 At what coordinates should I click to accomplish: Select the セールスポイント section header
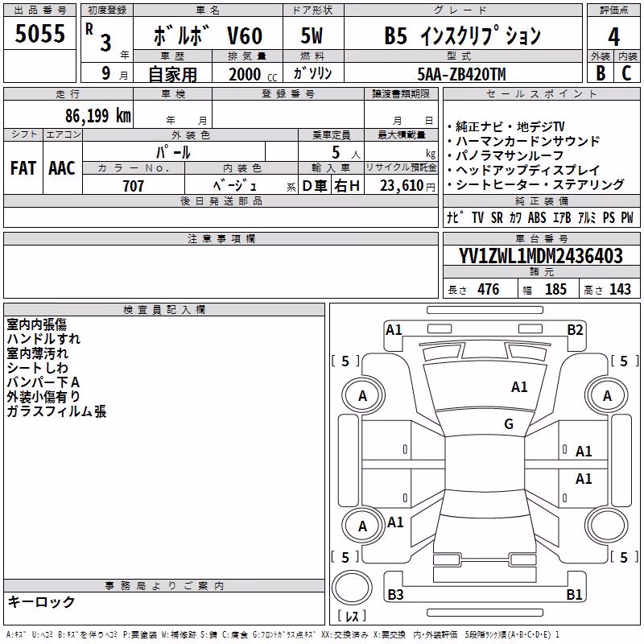click(x=542, y=93)
